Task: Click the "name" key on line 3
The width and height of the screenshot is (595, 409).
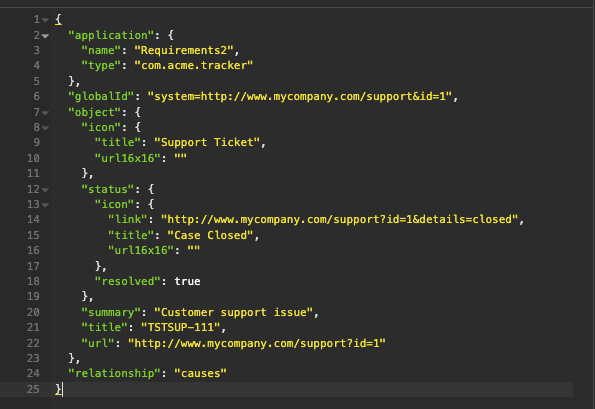Action: tap(101, 50)
